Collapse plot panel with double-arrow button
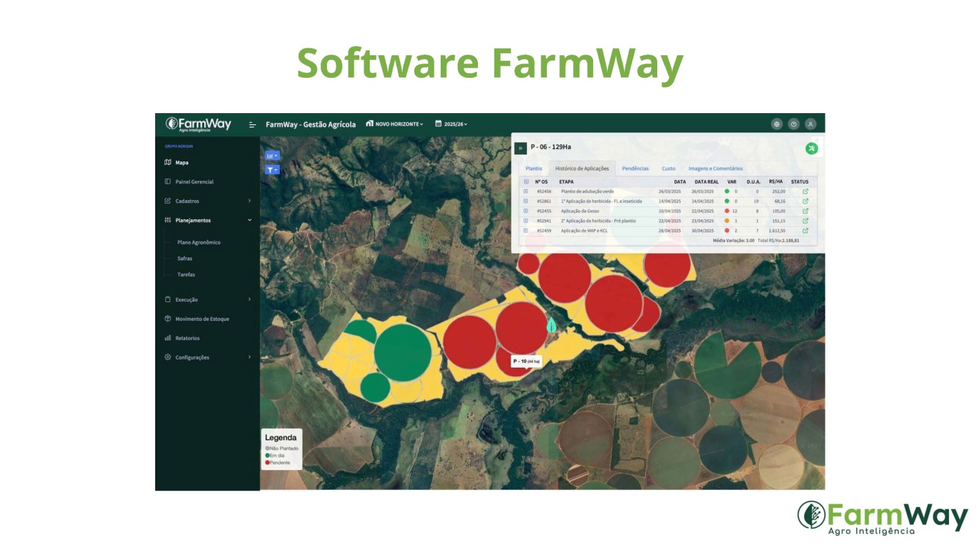 521,148
